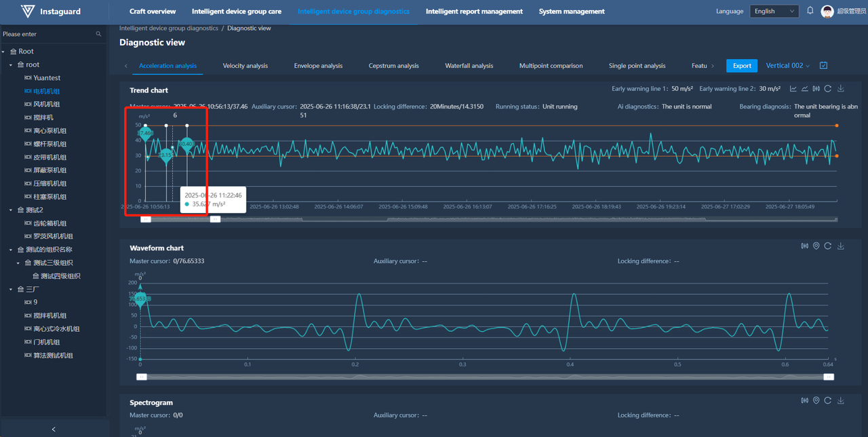Download the Spectrogram chart
Screen dimensions: 868x437
click(x=841, y=401)
